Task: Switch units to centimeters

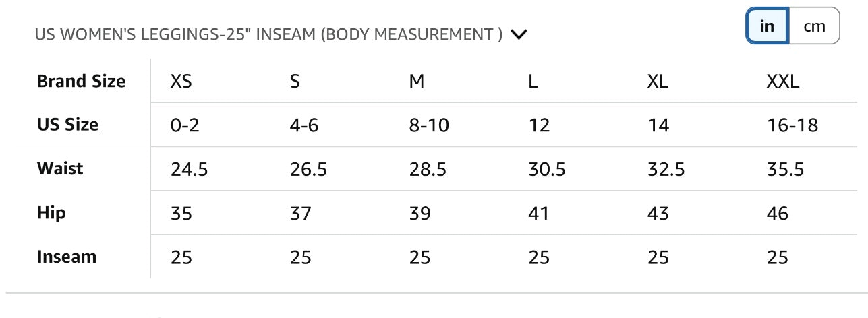Action: click(x=814, y=26)
